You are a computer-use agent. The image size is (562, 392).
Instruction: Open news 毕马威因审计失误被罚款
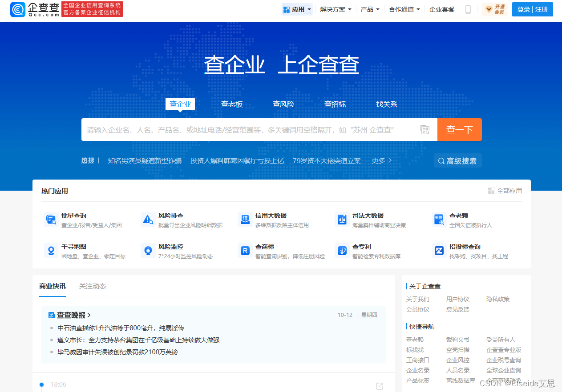click(117, 352)
